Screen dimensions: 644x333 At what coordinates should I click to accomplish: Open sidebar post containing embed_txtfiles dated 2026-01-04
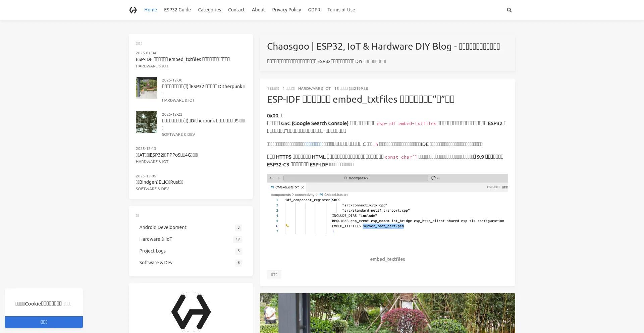click(x=183, y=59)
